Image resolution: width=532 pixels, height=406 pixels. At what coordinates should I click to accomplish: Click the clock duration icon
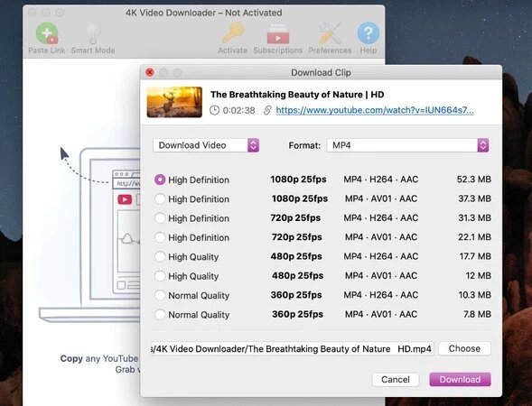(x=214, y=110)
